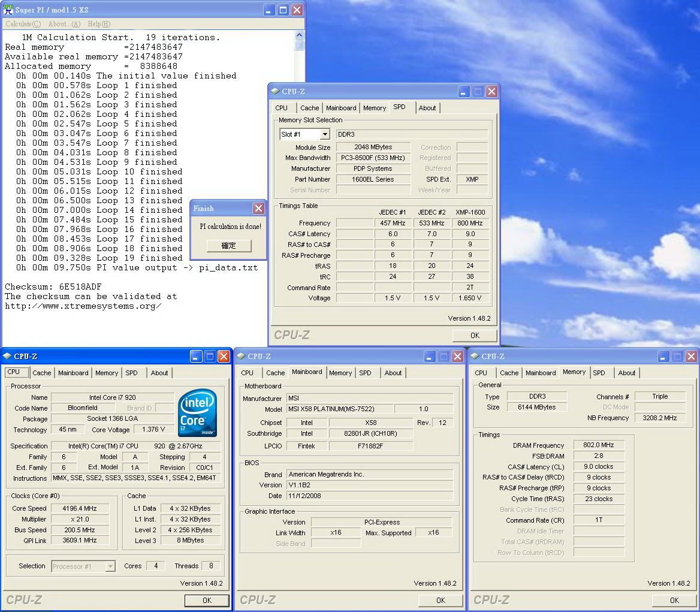
Task: Click the BIOS Date 11/12/2008 value
Action: 369,496
